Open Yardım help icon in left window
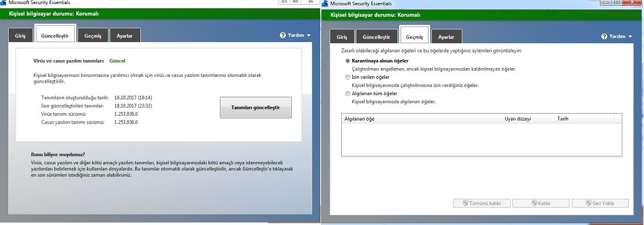Screen dimensions: 644x225 click(x=282, y=36)
